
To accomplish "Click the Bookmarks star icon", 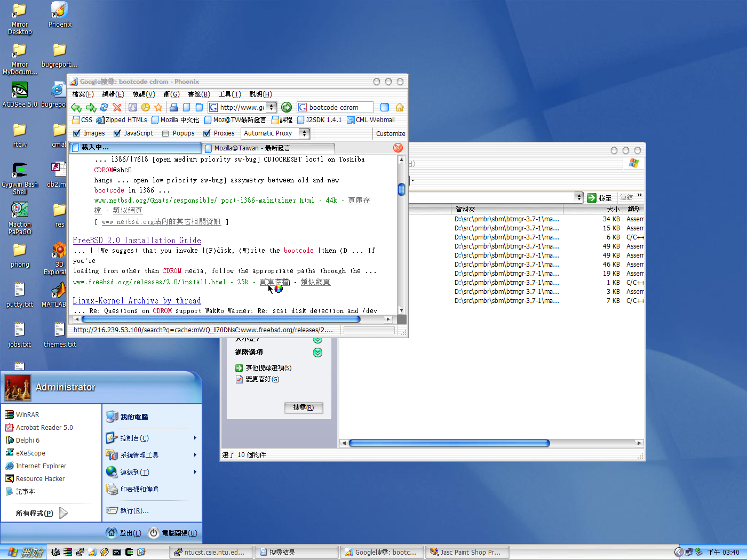I will tap(158, 107).
